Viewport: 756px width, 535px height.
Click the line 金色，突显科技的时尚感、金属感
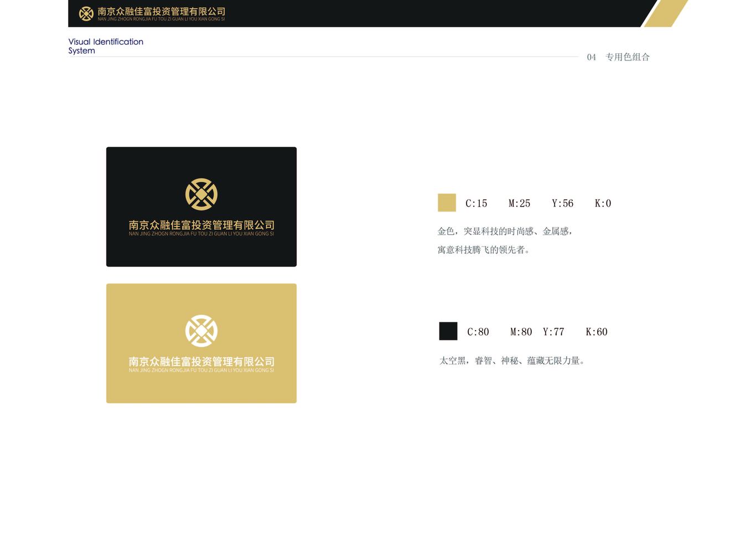[505, 232]
